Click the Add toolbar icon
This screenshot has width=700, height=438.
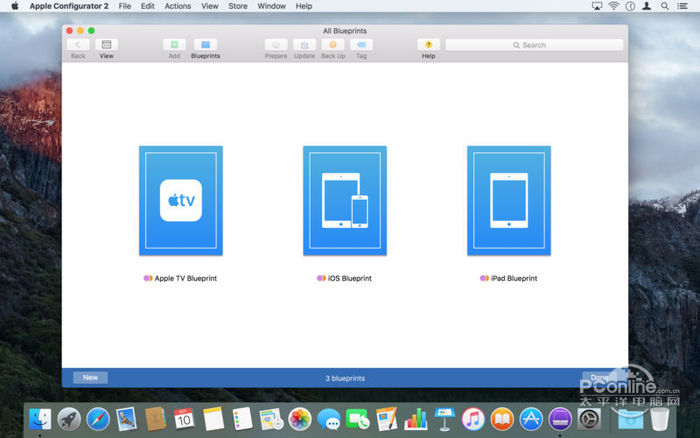174,45
